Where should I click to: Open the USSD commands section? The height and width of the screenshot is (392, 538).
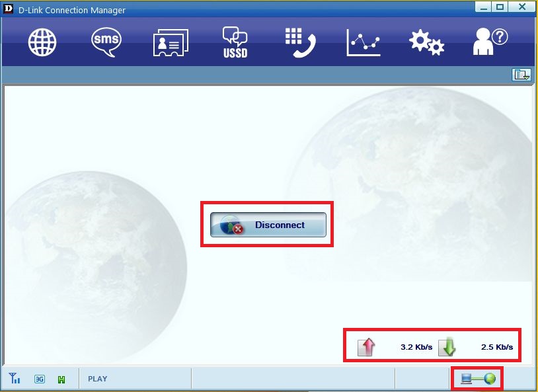coord(235,42)
